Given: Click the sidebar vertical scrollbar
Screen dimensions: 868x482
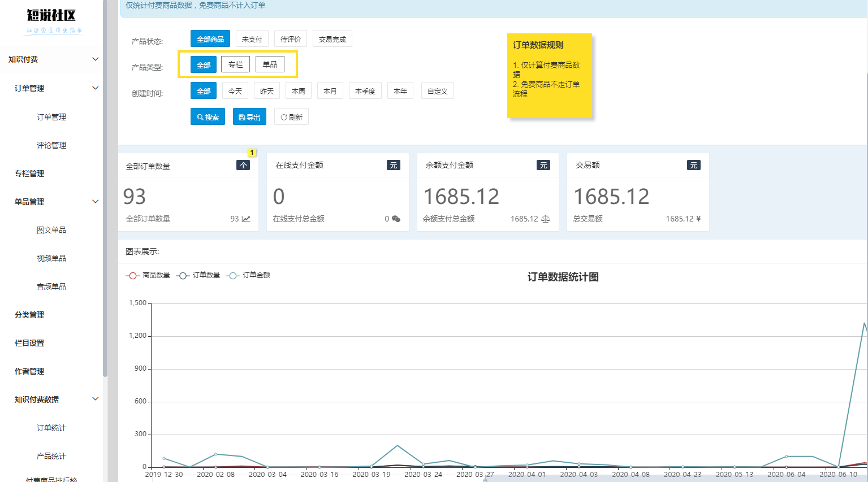Looking at the screenshot, I should 105,188.
